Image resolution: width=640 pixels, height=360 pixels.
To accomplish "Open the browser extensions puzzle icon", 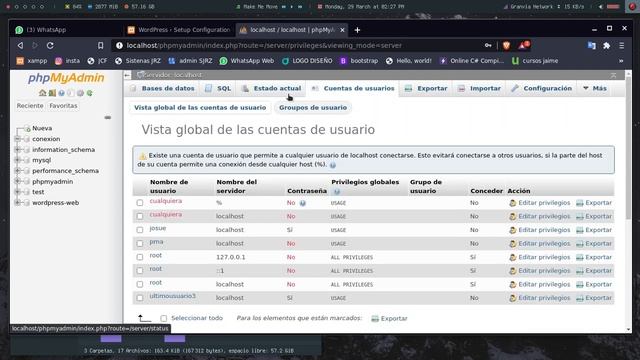I will tap(607, 46).
